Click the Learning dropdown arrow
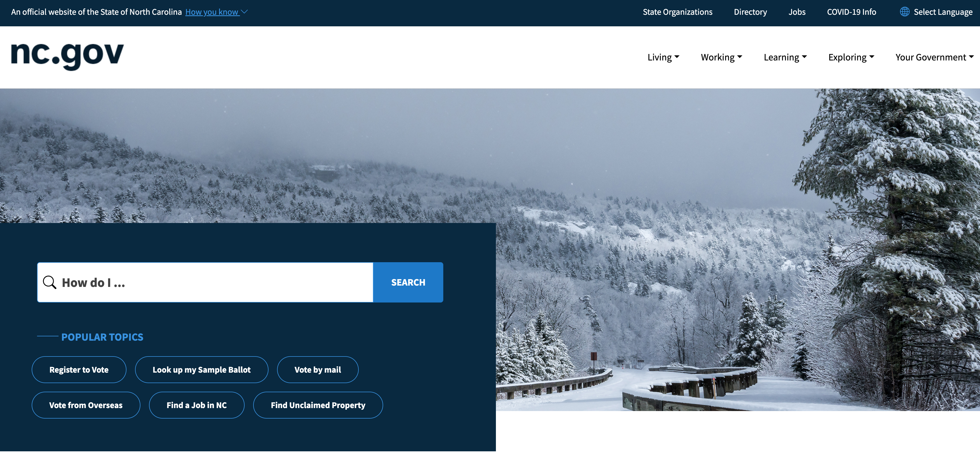 pyautogui.click(x=807, y=56)
